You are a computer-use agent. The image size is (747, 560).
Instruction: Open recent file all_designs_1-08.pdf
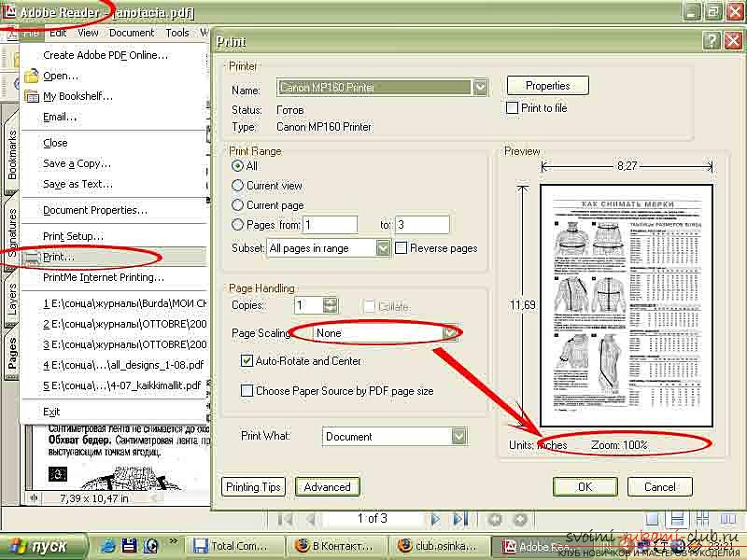115,365
